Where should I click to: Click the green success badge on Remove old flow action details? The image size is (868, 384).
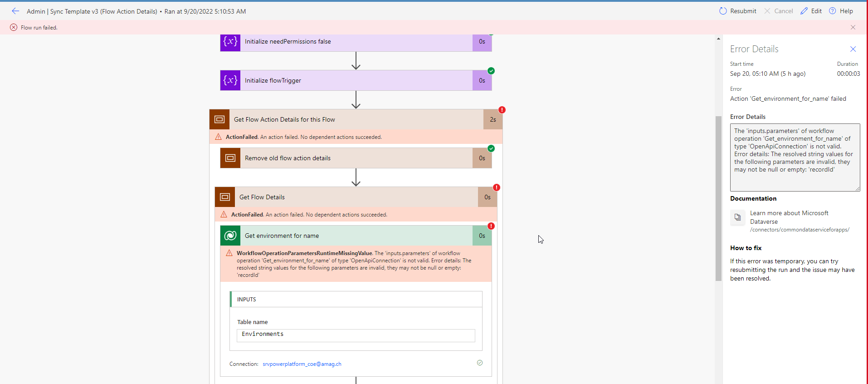click(491, 148)
